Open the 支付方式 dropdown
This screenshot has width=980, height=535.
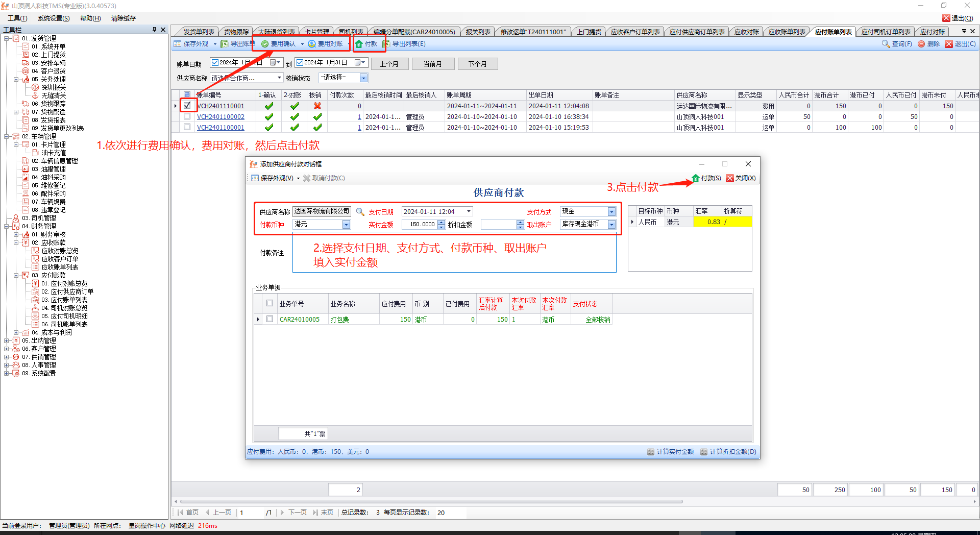pos(611,212)
